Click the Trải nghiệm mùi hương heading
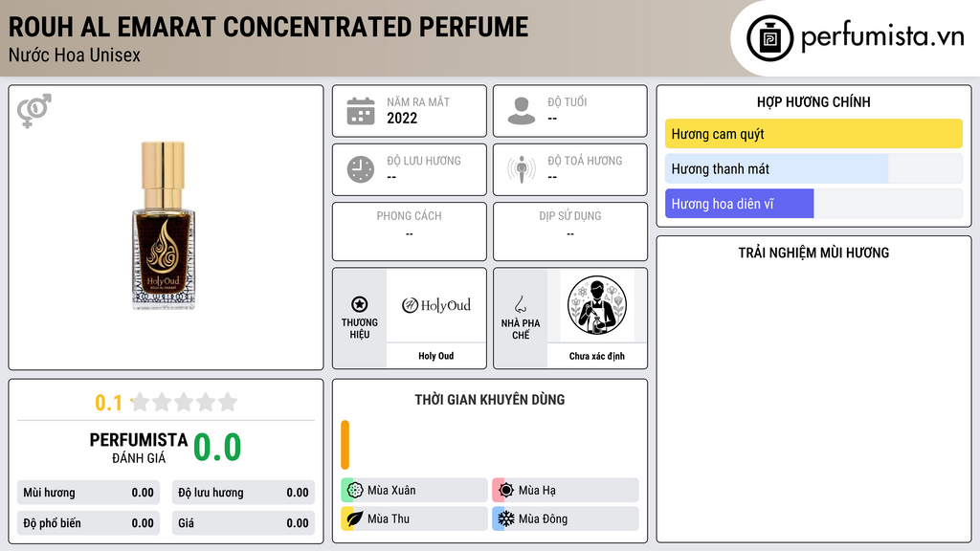The height and width of the screenshot is (551, 980). pos(813,253)
